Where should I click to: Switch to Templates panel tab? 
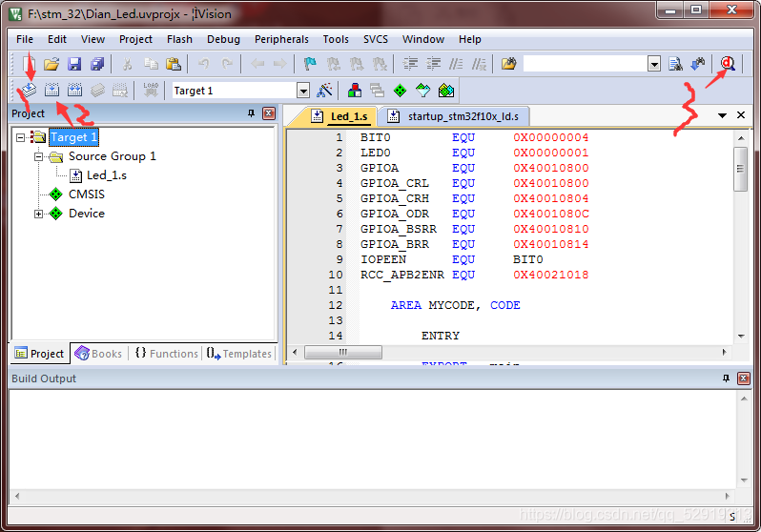238,354
